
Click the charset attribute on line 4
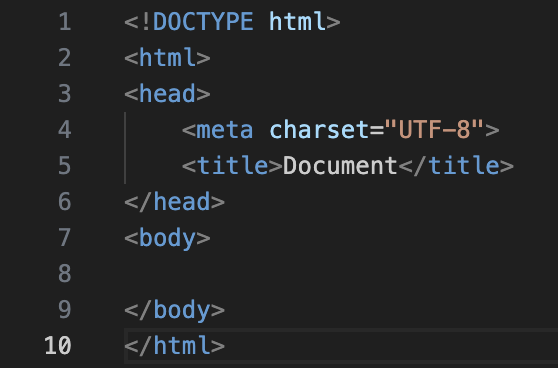click(x=319, y=130)
